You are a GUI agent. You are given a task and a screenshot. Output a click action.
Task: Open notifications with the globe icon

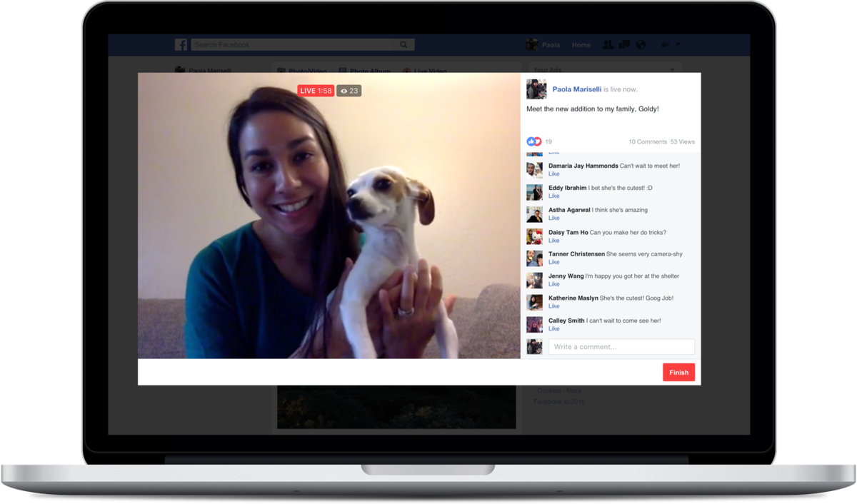(x=641, y=44)
